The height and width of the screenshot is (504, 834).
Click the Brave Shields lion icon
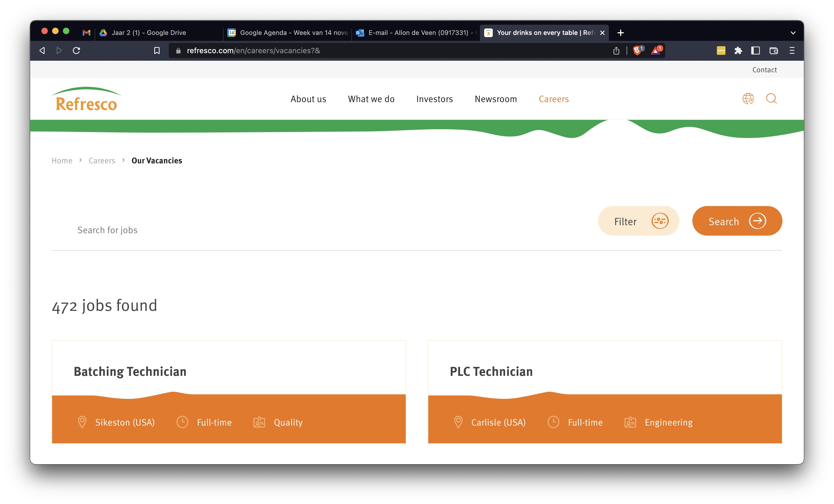[x=637, y=51]
